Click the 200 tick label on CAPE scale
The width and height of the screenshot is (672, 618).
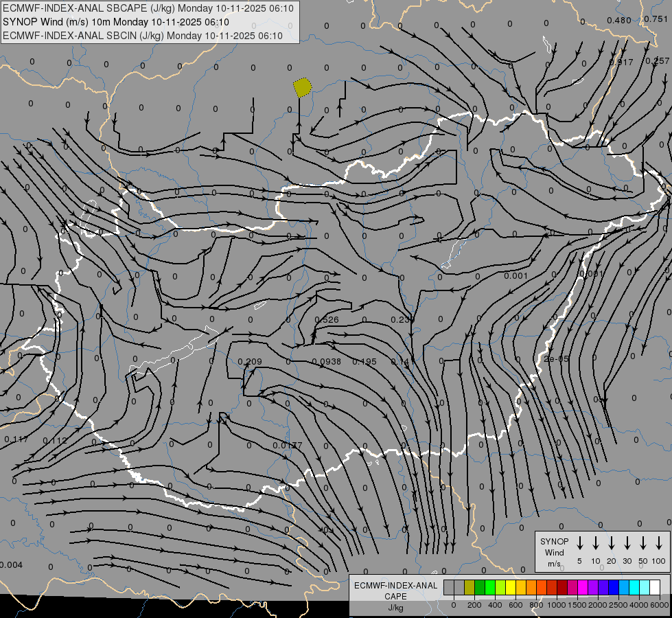coord(474,605)
